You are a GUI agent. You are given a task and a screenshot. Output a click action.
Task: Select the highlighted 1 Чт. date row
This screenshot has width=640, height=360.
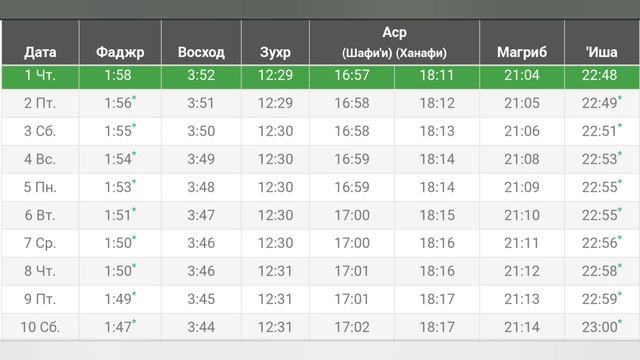point(320,76)
